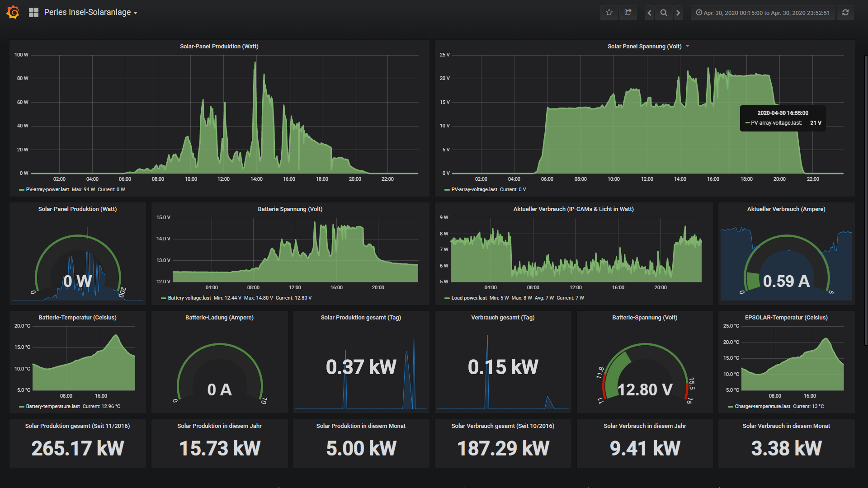Star this dashboard as favorite
The width and height of the screenshot is (868, 488).
click(x=609, y=13)
